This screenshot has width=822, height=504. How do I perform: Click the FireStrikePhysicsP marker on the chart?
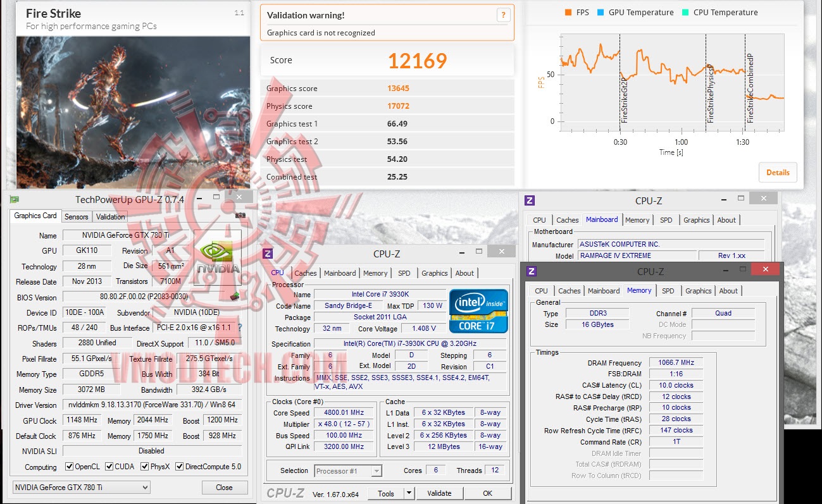click(x=711, y=94)
